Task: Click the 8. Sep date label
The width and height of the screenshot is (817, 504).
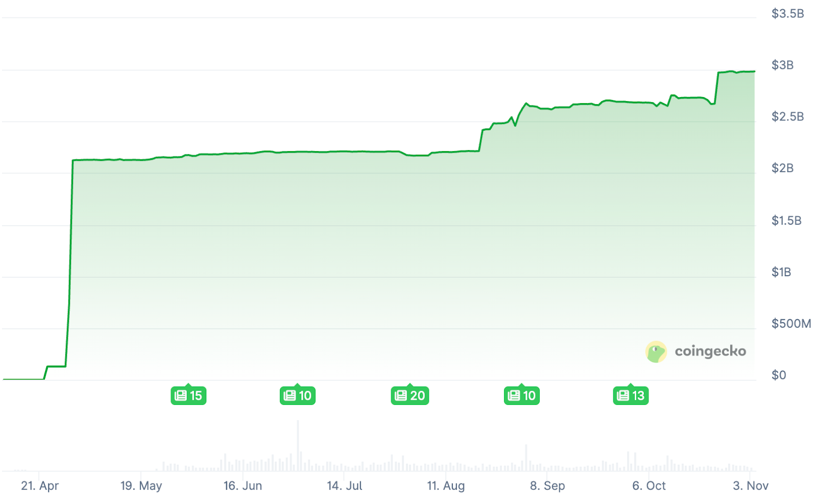Action: 547,486
